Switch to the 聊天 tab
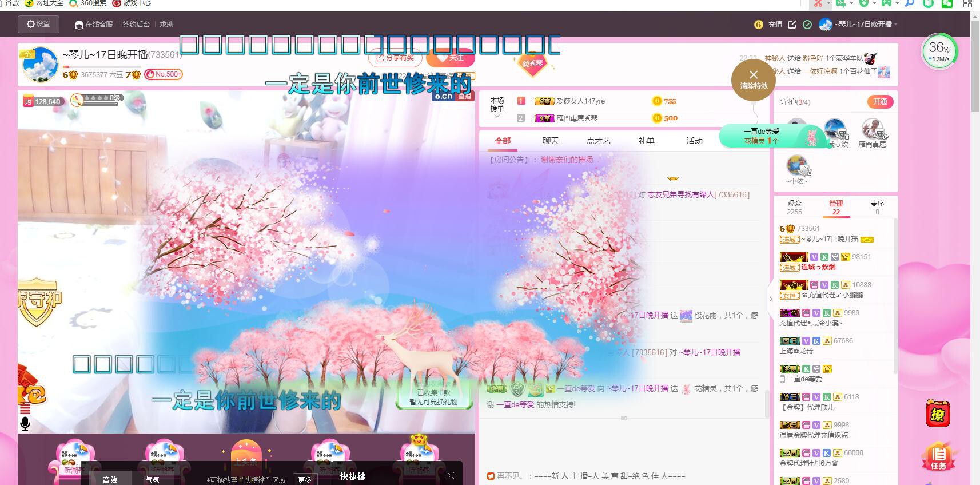This screenshot has height=485, width=980. tap(551, 141)
